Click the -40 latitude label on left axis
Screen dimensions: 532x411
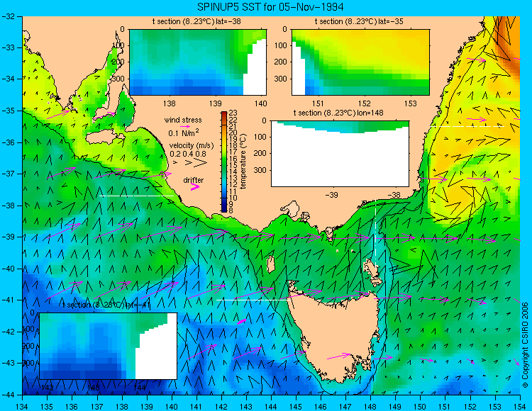[x=7, y=269]
